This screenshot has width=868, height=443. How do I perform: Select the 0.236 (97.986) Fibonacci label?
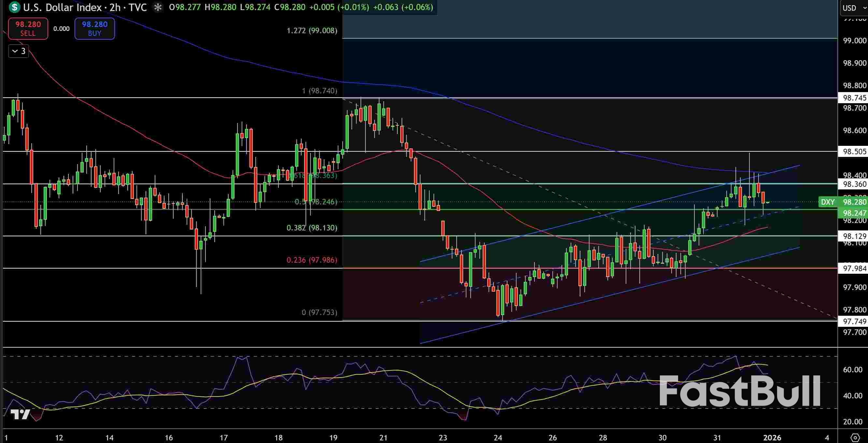click(x=312, y=260)
